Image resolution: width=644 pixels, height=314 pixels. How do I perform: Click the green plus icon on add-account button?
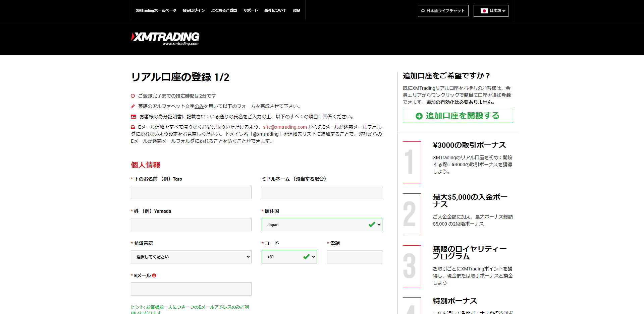tap(419, 116)
